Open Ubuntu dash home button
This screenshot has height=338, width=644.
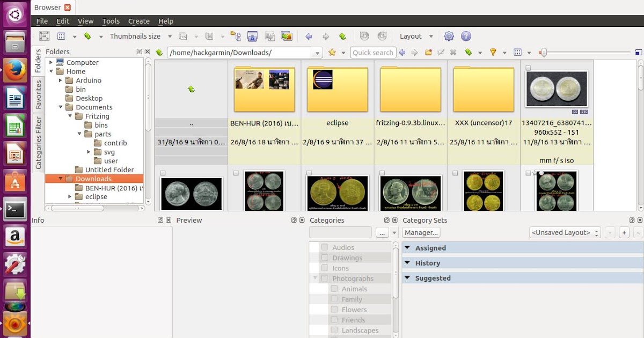[x=15, y=14]
